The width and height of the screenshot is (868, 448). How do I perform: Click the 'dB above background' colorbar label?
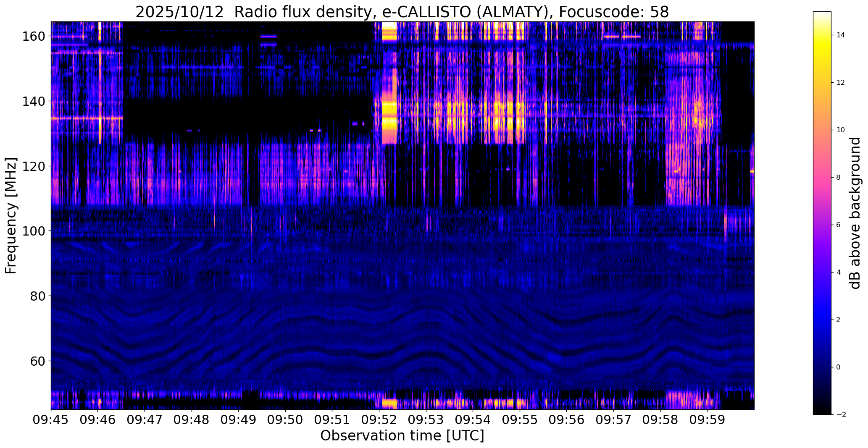pyautogui.click(x=855, y=213)
